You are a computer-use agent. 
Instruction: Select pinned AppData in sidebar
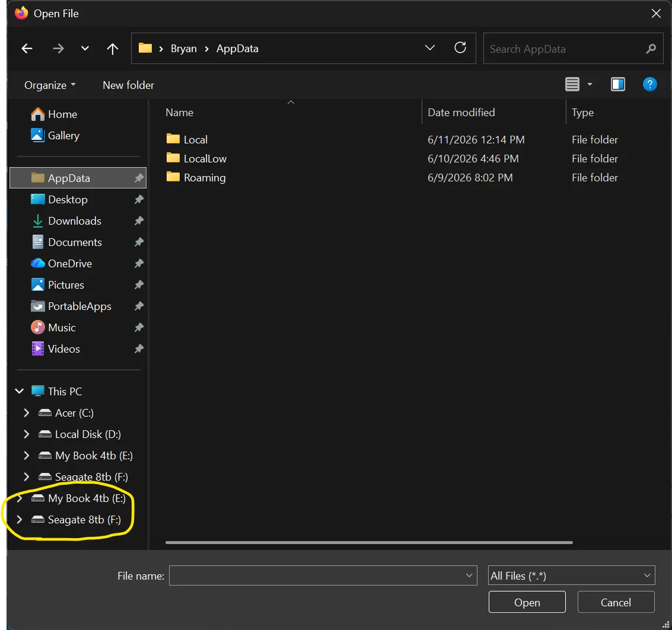pos(78,178)
